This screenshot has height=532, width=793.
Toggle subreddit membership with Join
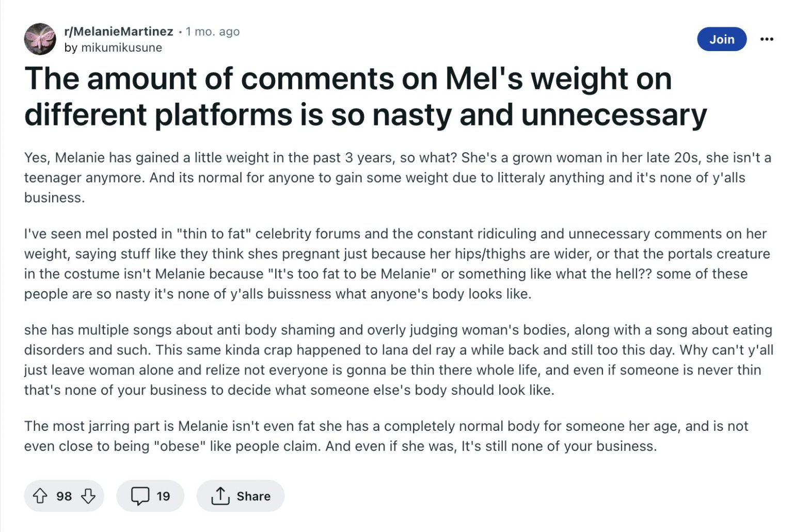(722, 39)
